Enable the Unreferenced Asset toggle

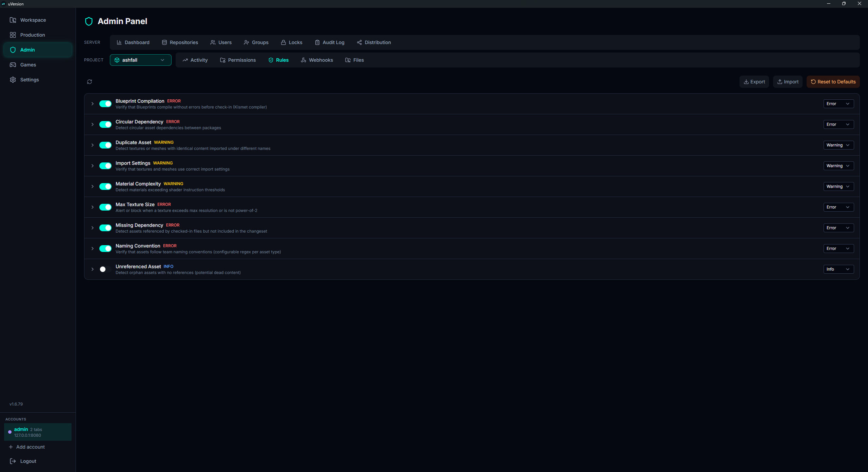point(105,269)
